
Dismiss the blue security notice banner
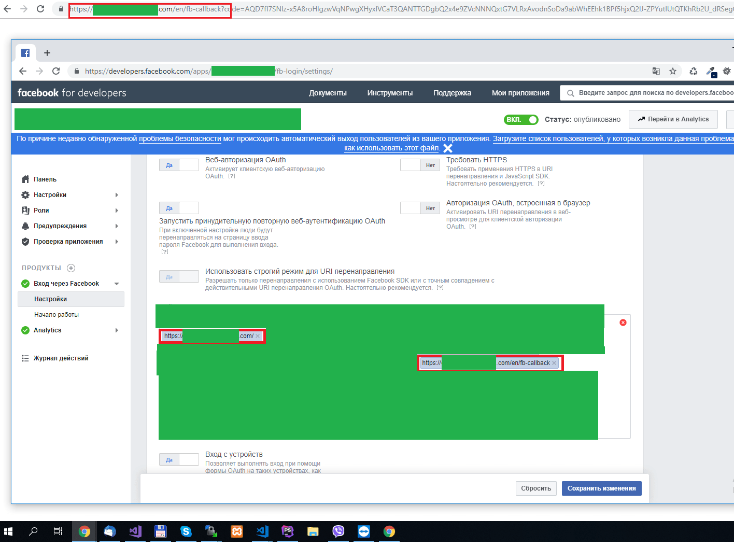tap(448, 148)
